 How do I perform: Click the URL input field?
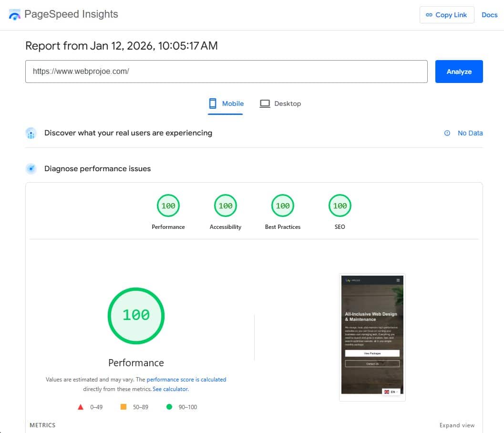click(x=226, y=72)
